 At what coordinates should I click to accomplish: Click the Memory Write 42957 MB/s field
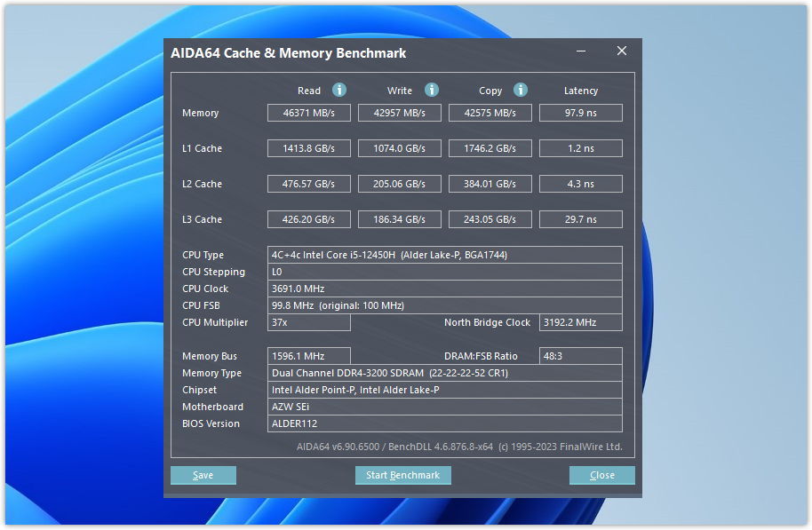click(x=400, y=113)
